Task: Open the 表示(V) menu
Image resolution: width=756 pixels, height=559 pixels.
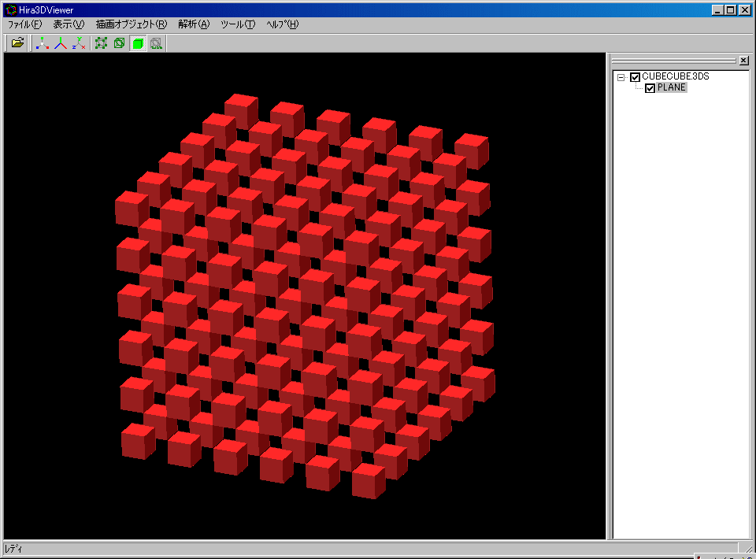Action: coord(69,24)
